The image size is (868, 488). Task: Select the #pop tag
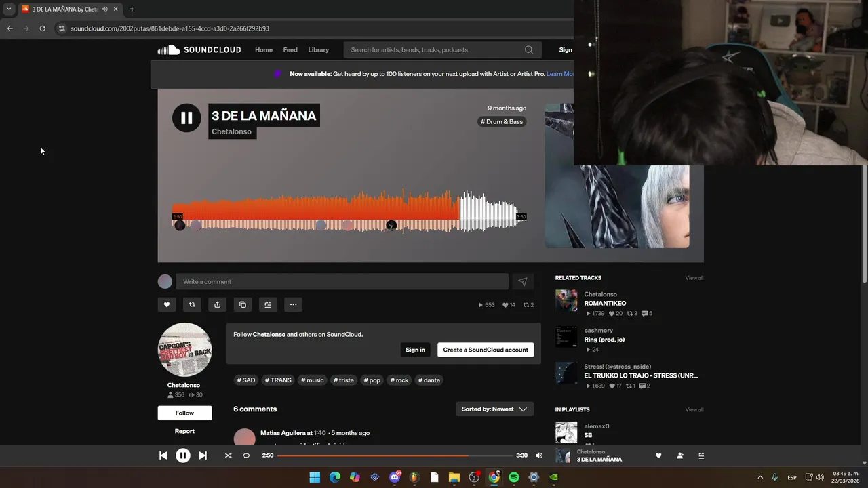[372, 380]
